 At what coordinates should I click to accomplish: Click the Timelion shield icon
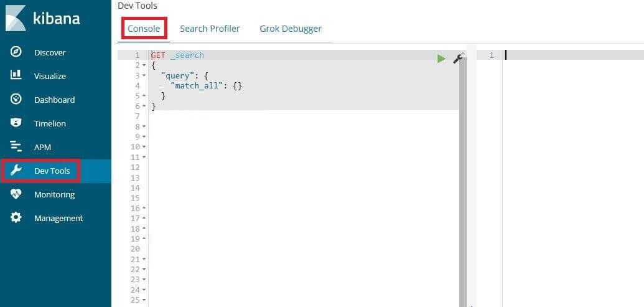[16, 123]
